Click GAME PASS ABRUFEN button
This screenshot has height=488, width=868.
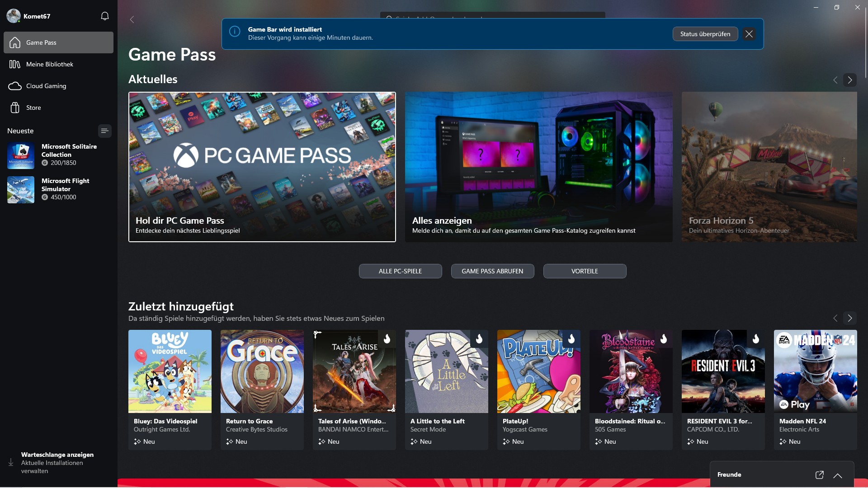pos(492,271)
